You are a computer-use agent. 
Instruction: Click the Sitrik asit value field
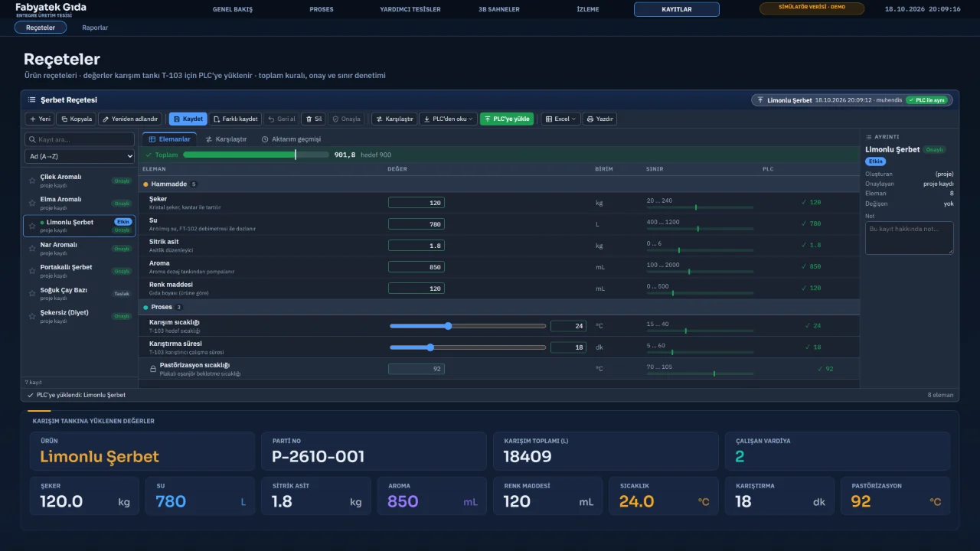pyautogui.click(x=416, y=246)
